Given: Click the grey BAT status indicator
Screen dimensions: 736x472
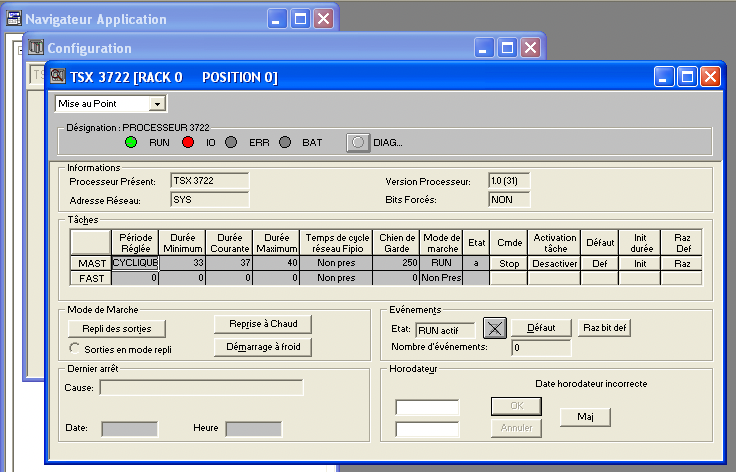Looking at the screenshot, I should coord(284,142).
